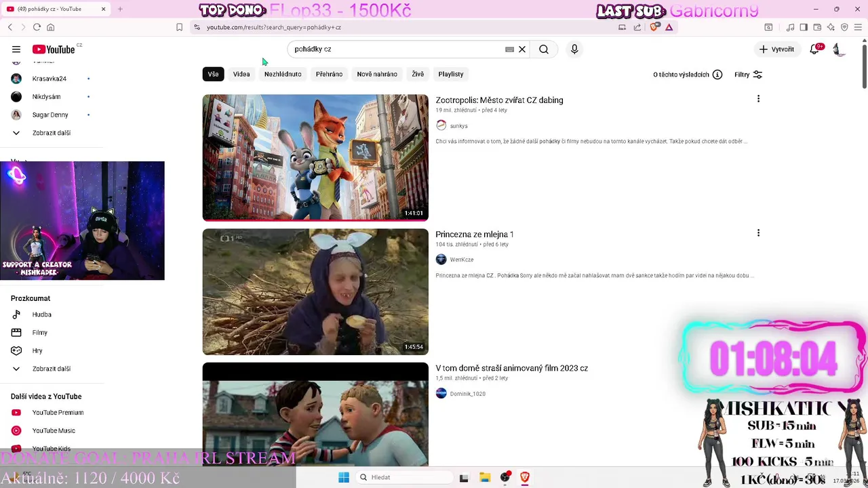
Task: Open Hry in Prozkoumat section
Action: pyautogui.click(x=37, y=350)
